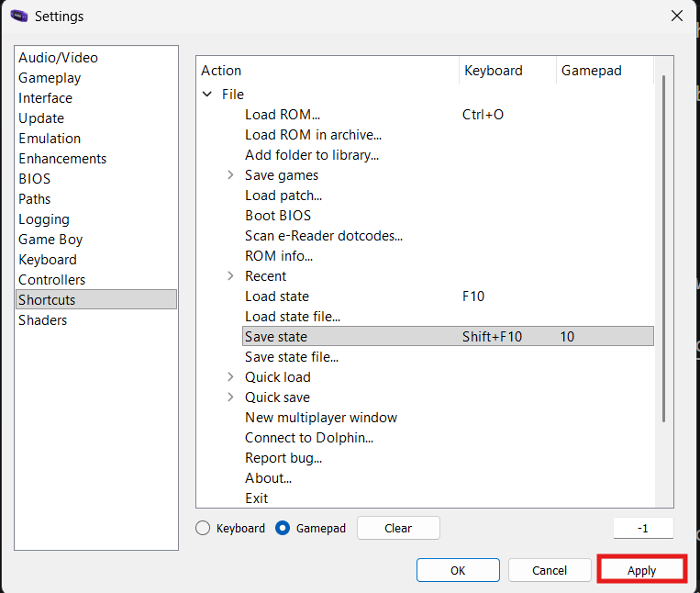The width and height of the screenshot is (700, 593).
Task: Select the Load state file... row
Action: tap(448, 316)
